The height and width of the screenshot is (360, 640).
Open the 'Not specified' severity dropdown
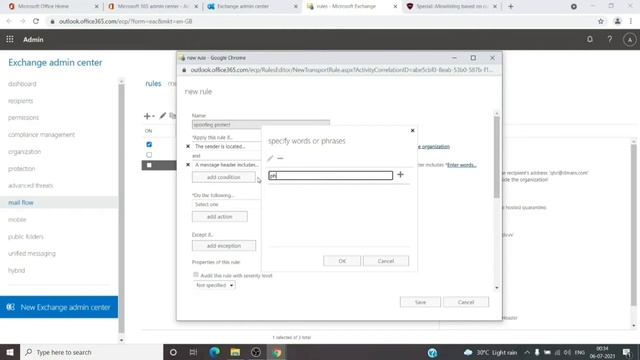point(214,285)
